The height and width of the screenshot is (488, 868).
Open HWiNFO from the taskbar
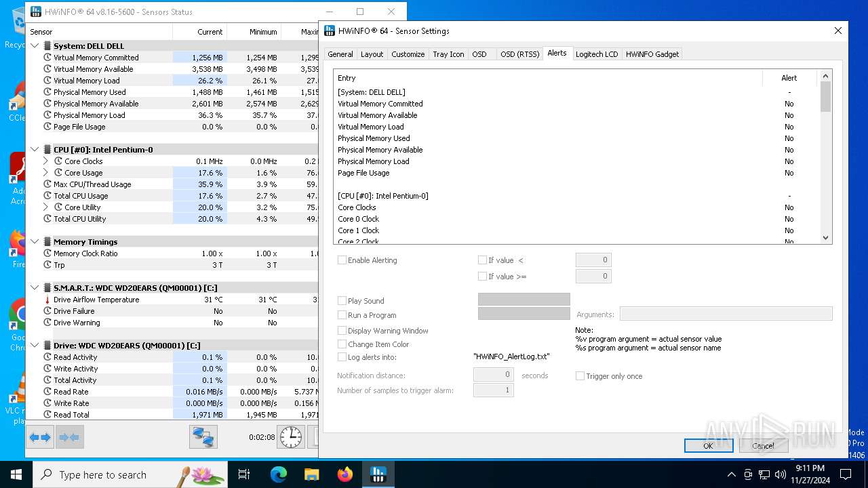pos(378,474)
